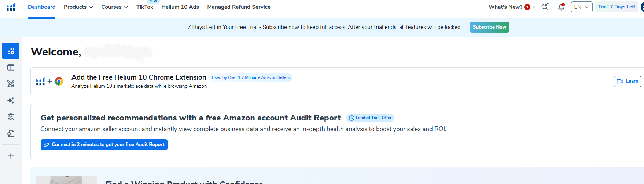
Task: Add a tool with the plus icon
Action: tap(11, 156)
